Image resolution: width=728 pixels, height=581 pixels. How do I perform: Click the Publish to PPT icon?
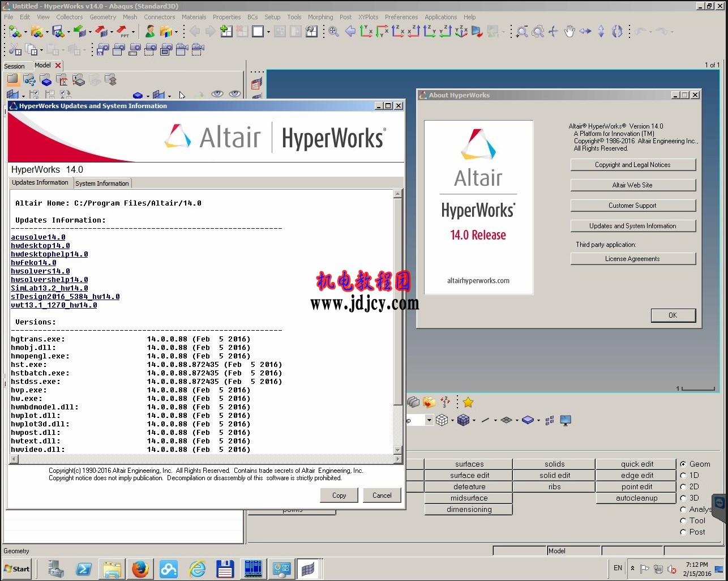click(123, 32)
